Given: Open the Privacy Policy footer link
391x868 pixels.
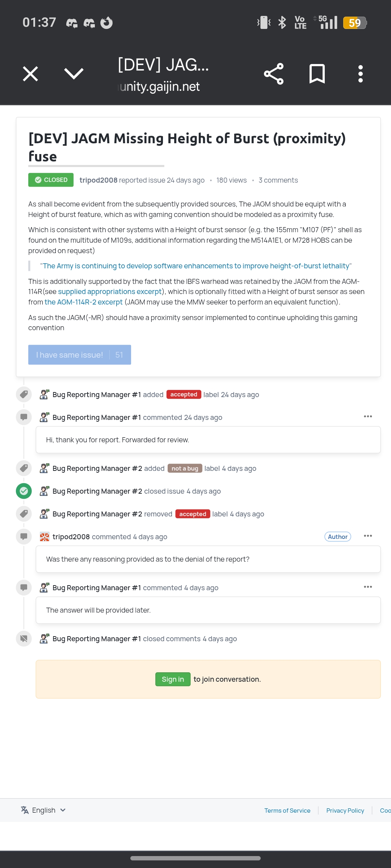Looking at the screenshot, I should tap(345, 810).
